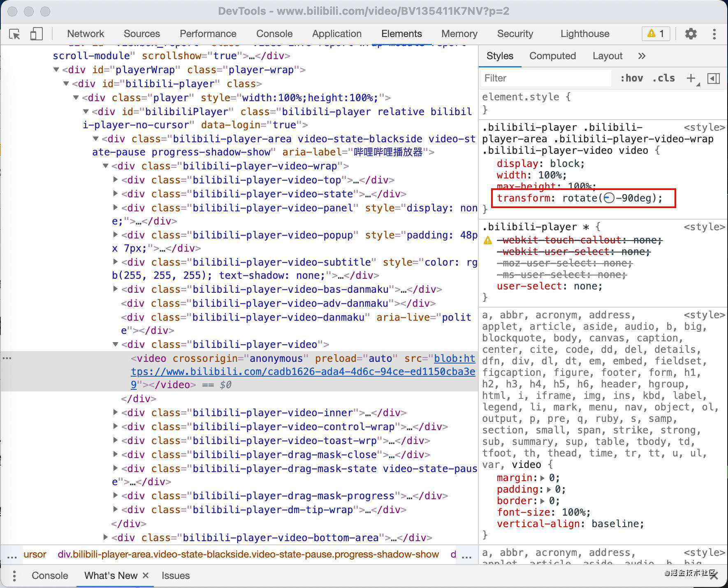Open the Performance panel
This screenshot has height=588, width=728.
tap(208, 34)
